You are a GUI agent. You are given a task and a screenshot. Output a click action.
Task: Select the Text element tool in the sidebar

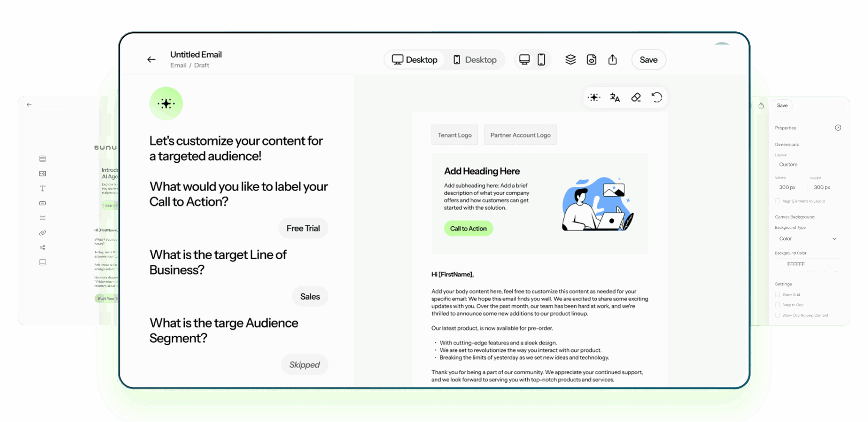pyautogui.click(x=42, y=188)
